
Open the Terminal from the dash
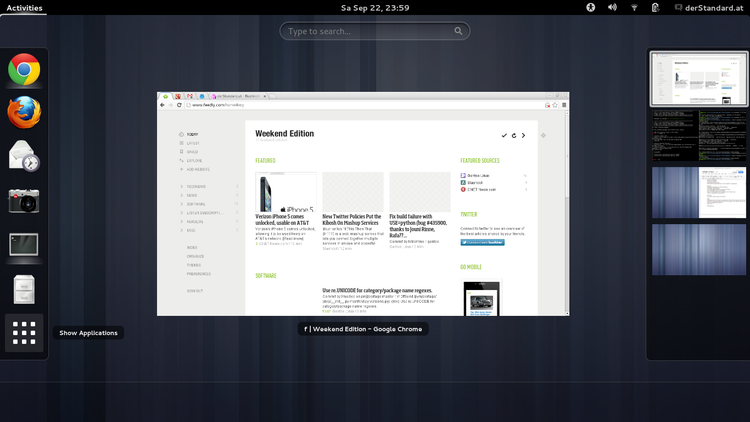(x=24, y=245)
